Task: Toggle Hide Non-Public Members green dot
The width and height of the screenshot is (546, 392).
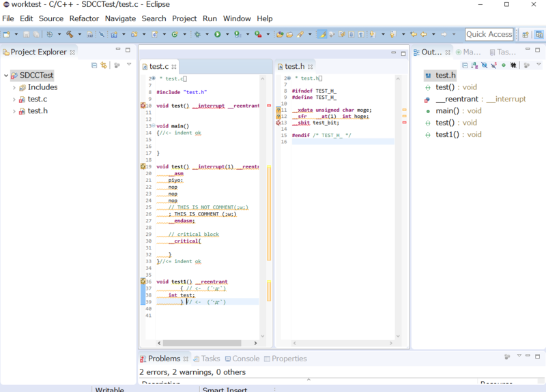Action: (x=504, y=65)
